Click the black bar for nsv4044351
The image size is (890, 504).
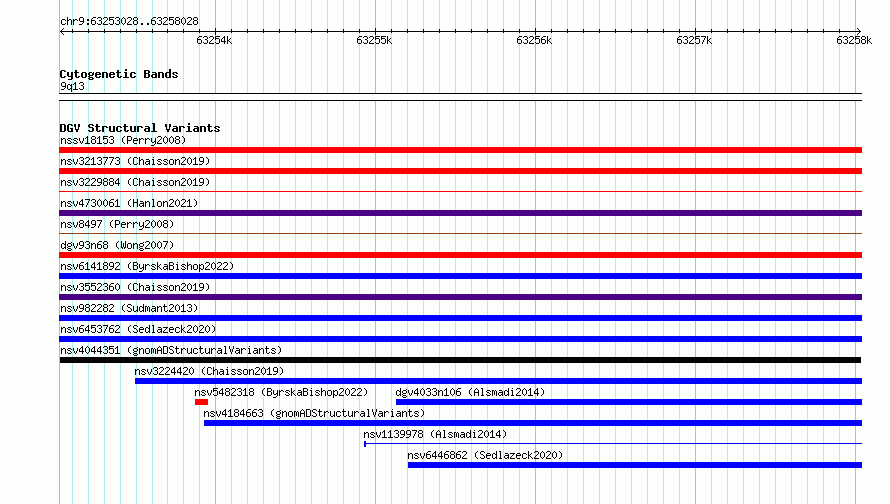(x=460, y=360)
